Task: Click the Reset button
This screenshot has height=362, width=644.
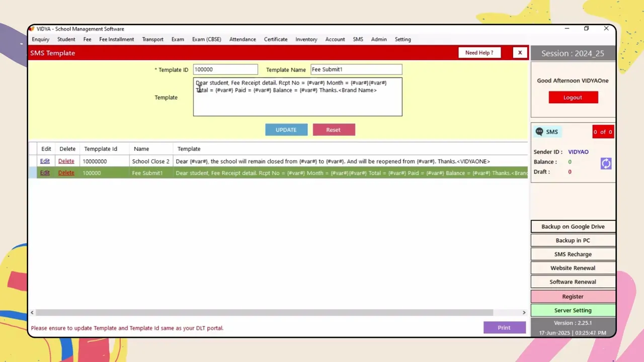Action: (x=334, y=130)
